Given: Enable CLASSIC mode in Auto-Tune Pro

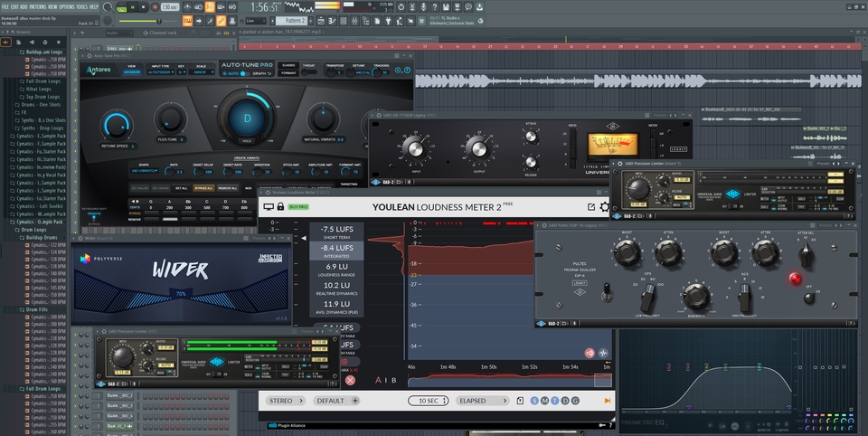Looking at the screenshot, I should click(x=288, y=65).
